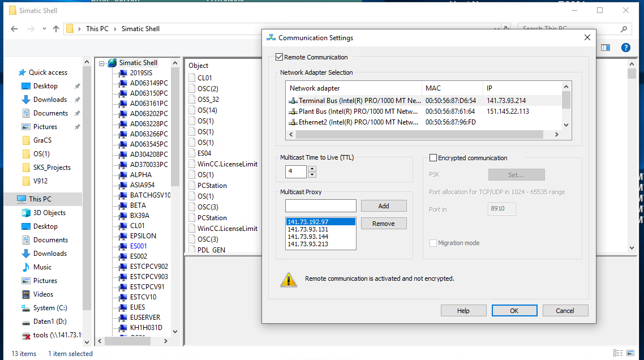Click This PC in the address breadcrumb
The image size is (644, 360).
(97, 29)
